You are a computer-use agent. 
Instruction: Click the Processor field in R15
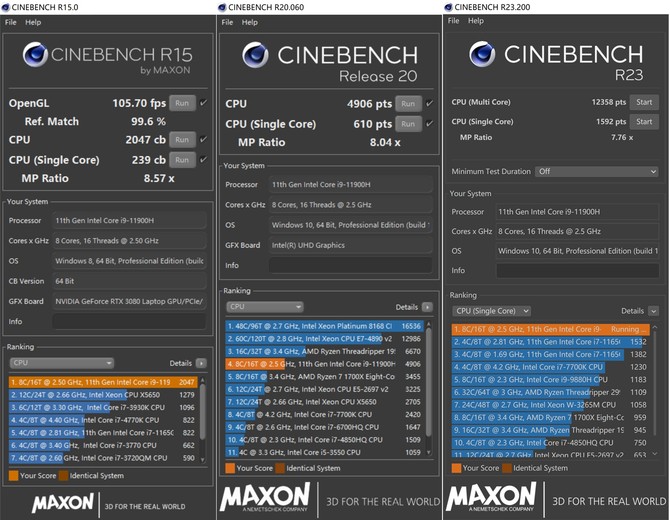pos(129,220)
